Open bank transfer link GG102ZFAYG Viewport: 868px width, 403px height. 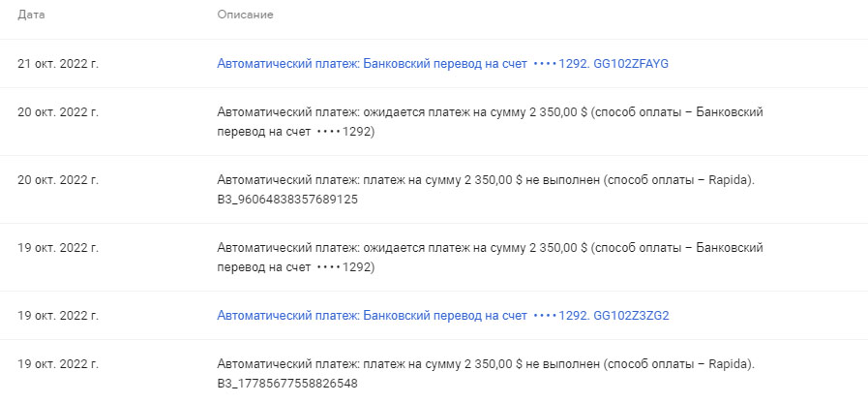pyautogui.click(x=443, y=64)
